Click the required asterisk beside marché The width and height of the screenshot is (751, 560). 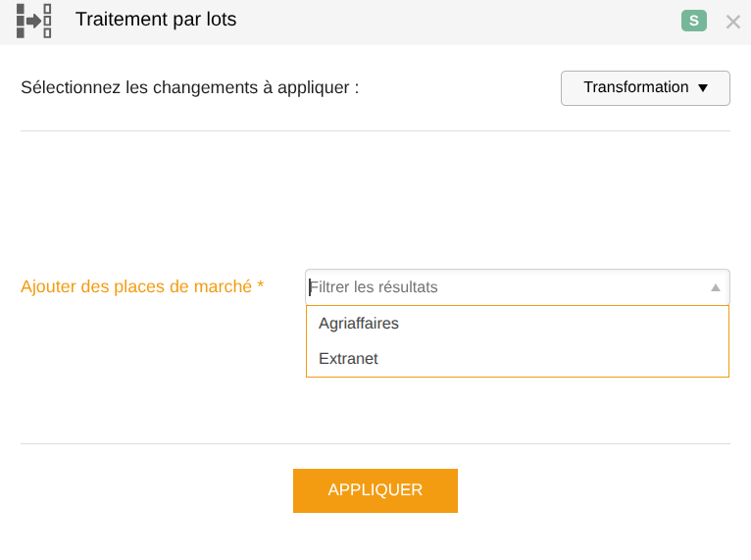[260, 284]
